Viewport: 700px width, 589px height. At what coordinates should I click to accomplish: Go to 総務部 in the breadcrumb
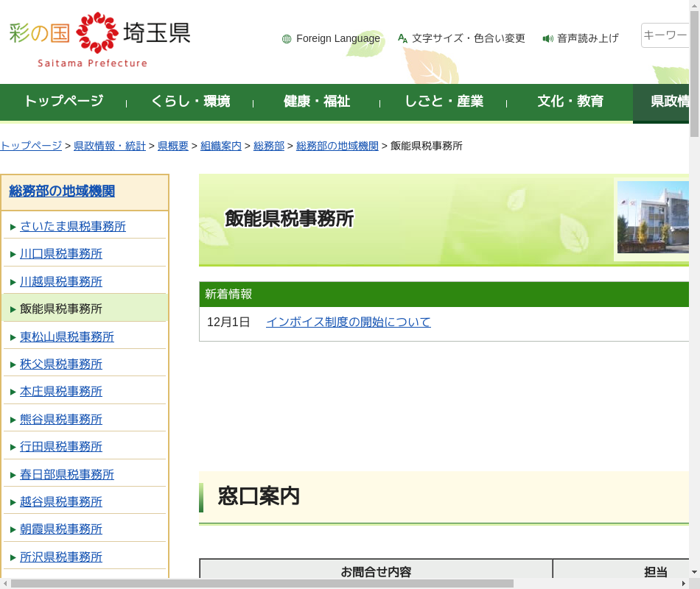[x=269, y=146]
